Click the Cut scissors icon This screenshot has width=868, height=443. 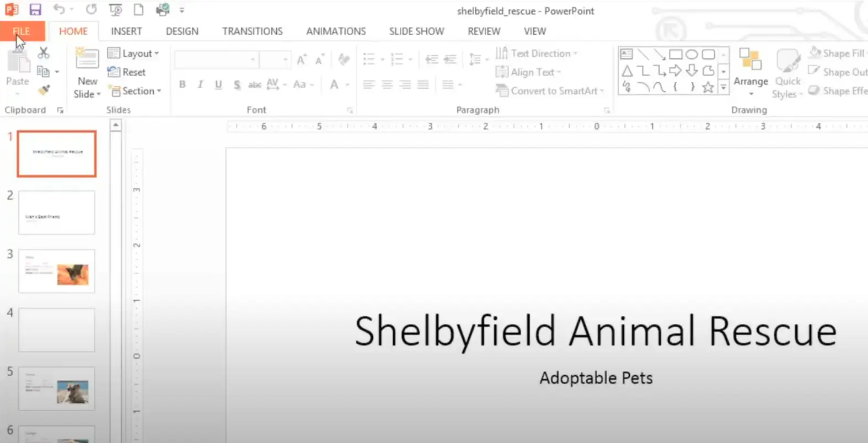pyautogui.click(x=44, y=53)
